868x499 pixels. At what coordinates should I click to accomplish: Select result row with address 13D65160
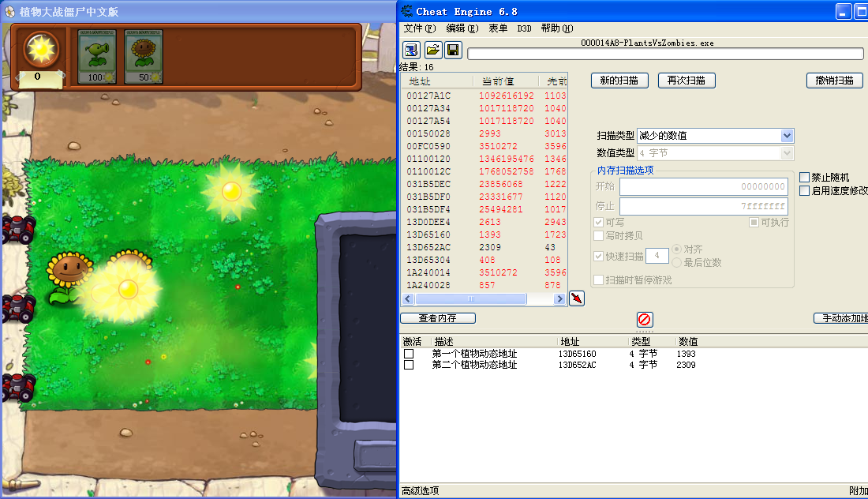(x=485, y=234)
